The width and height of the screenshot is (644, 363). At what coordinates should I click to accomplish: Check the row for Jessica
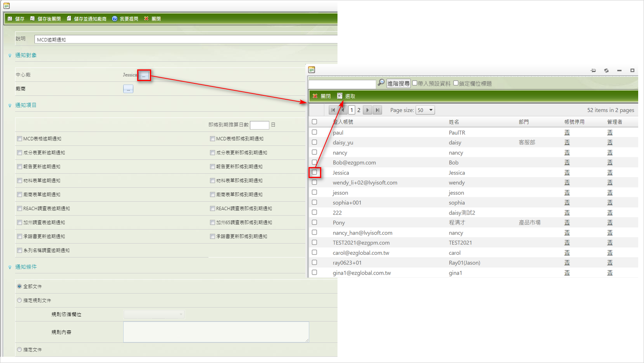pos(314,172)
